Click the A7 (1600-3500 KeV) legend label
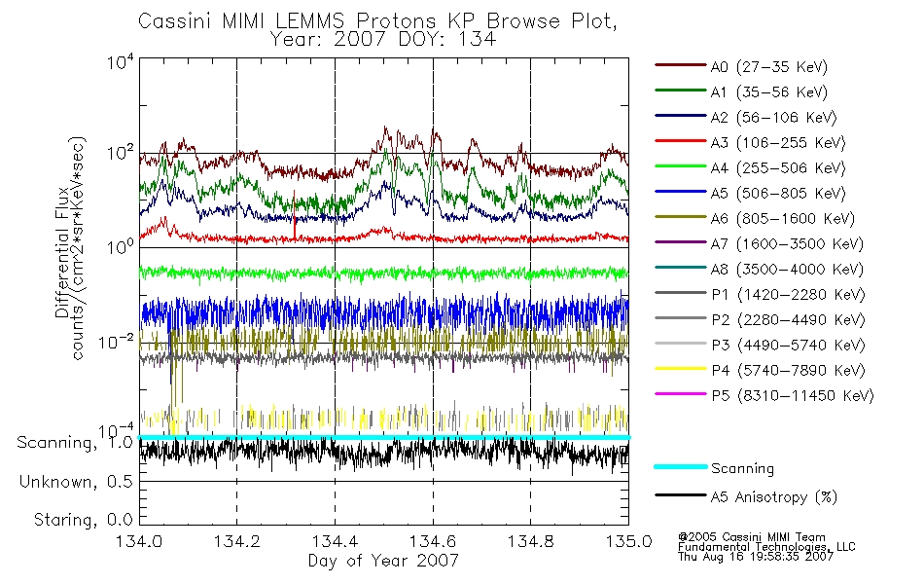This screenshot has width=924, height=584. pos(787,243)
